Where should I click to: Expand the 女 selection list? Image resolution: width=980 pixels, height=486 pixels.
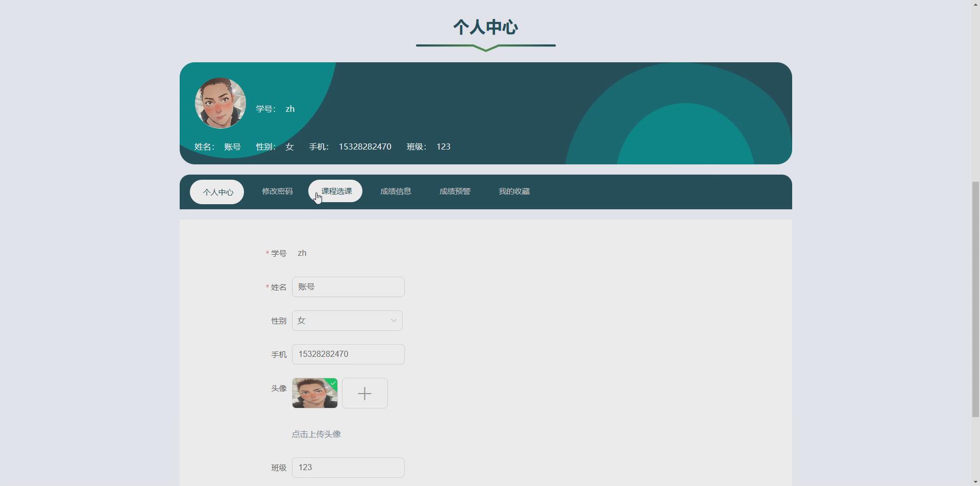coord(347,320)
